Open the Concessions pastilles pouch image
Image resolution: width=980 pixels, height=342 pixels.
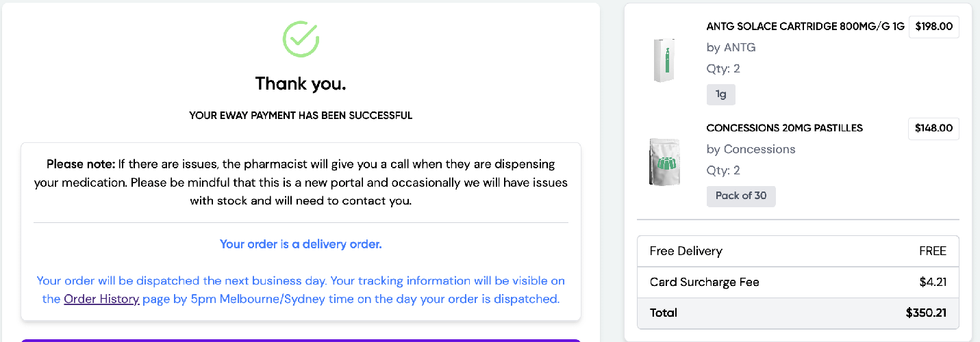(664, 162)
